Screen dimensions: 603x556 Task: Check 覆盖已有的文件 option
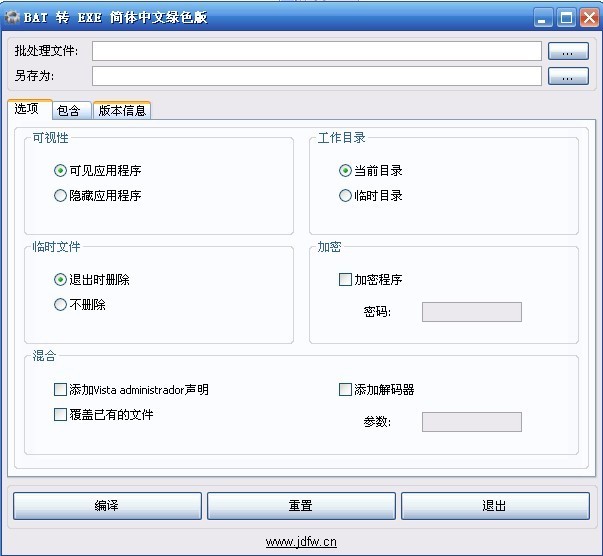click(x=104, y=415)
